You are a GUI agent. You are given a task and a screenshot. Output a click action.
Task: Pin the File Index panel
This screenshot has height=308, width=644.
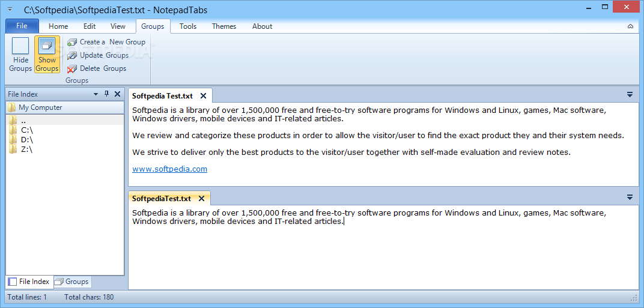pyautogui.click(x=106, y=94)
